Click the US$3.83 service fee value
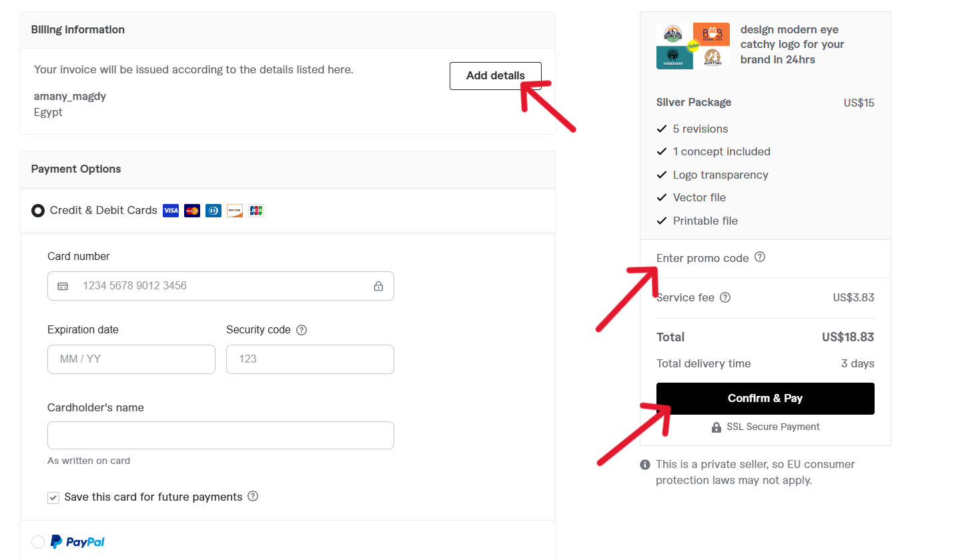 pos(853,297)
